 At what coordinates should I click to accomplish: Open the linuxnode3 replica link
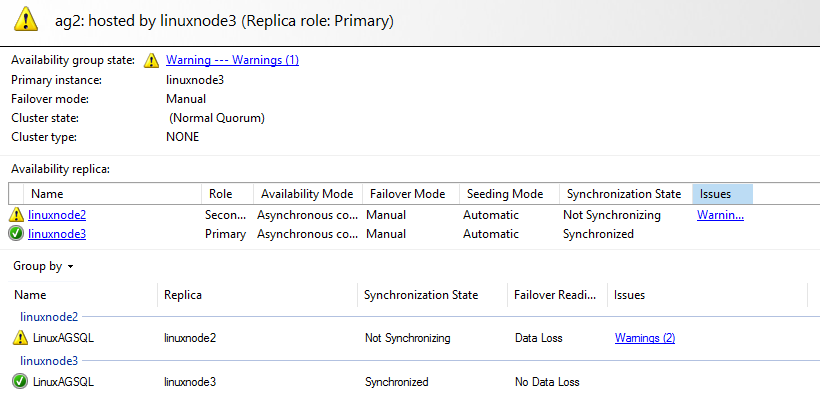[57, 234]
